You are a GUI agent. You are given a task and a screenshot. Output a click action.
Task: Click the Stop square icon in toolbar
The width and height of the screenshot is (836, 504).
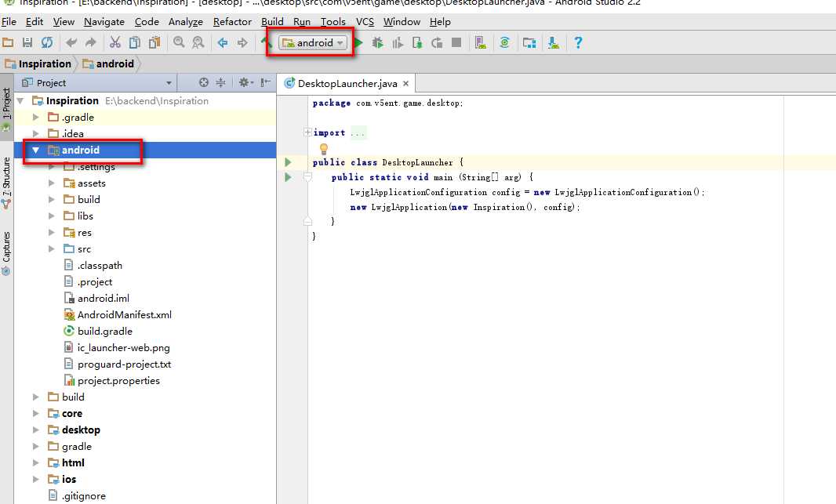pyautogui.click(x=456, y=43)
